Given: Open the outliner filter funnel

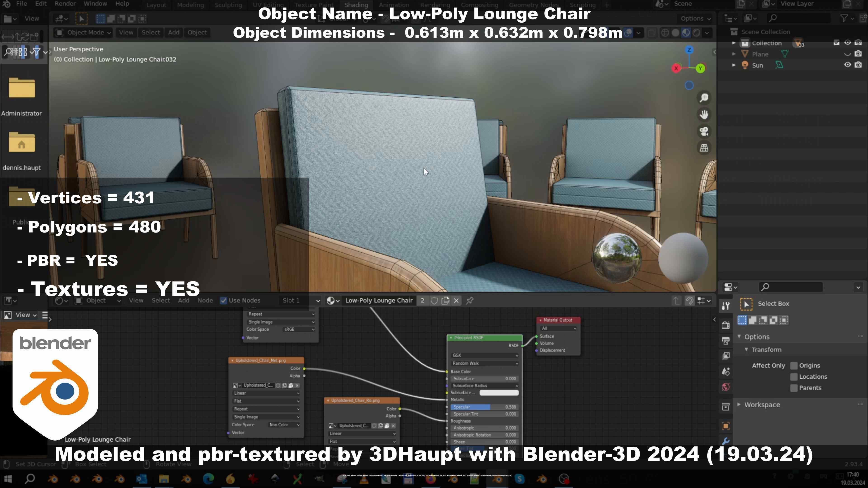Looking at the screenshot, I should [844, 18].
